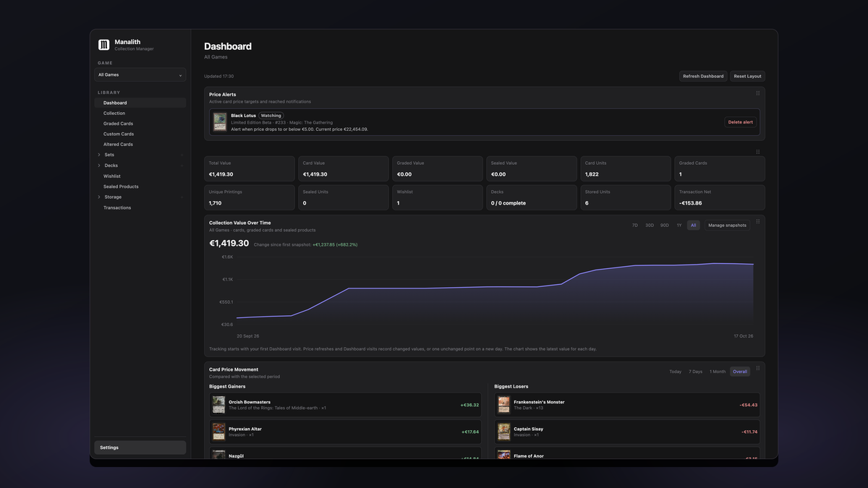Screen dimensions: 868x488
Task: Switch price movement to Overall
Action: pos(740,372)
